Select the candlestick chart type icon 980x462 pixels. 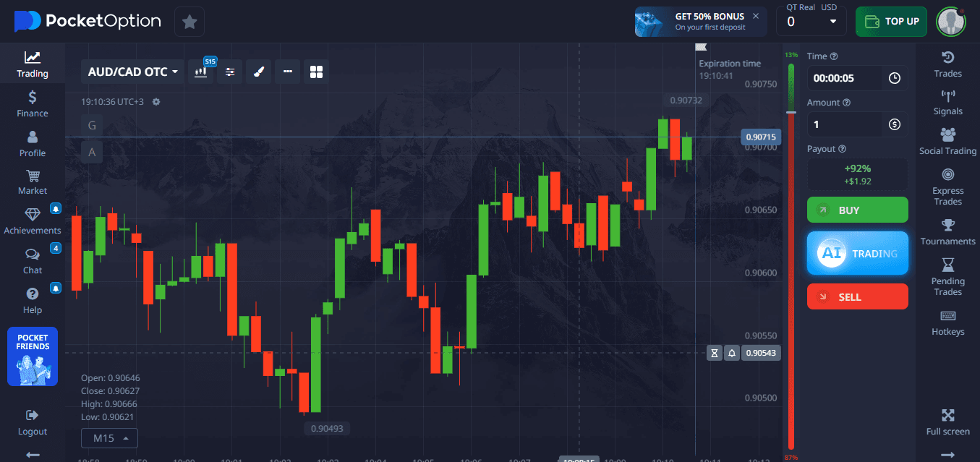201,72
